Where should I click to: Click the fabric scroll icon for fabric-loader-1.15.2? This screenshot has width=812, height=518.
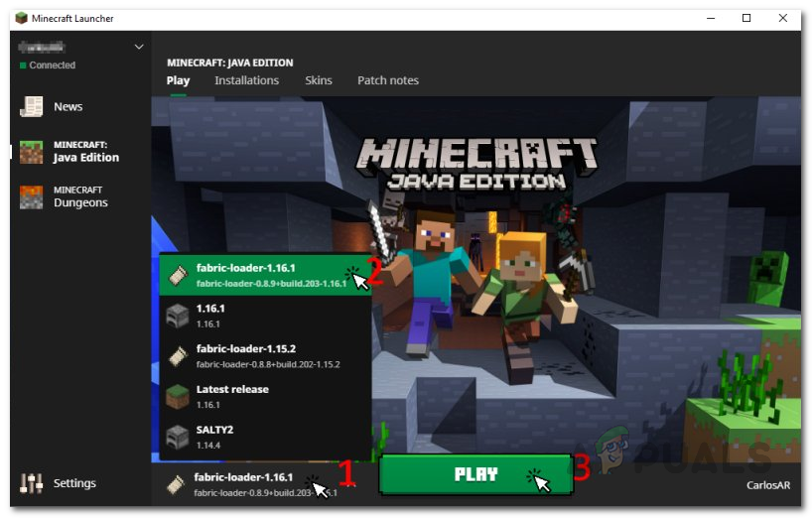tap(177, 356)
